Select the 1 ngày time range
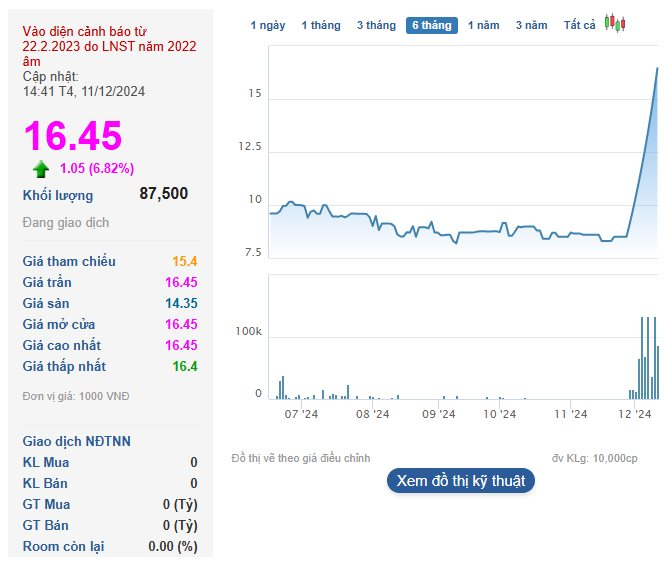This screenshot has width=665, height=564. 267,25
